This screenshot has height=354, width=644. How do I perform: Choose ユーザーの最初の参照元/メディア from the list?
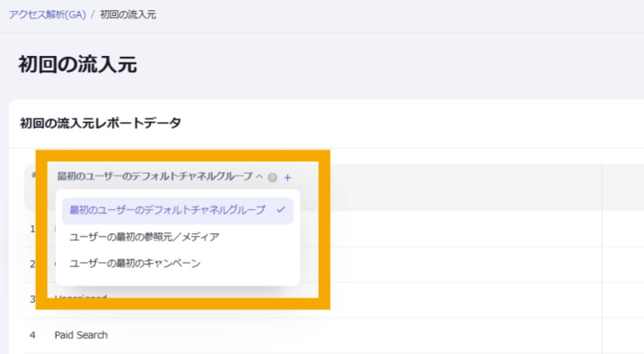coord(144,237)
